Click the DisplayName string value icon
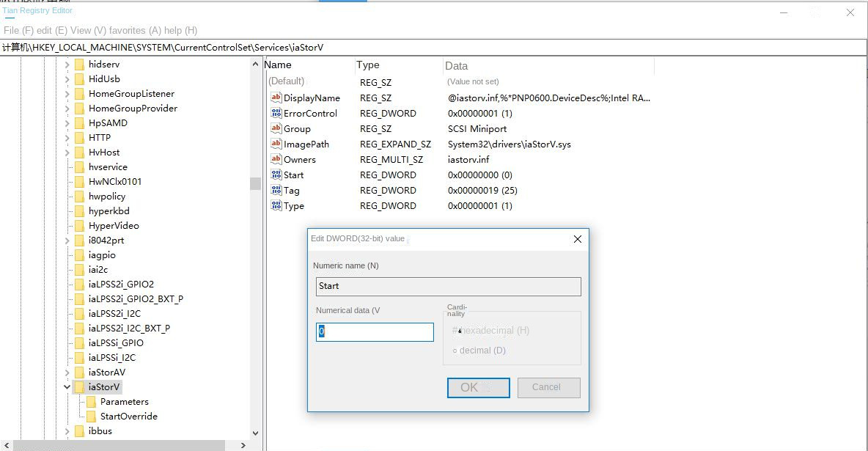Screen dimensions: 868x451 point(276,98)
